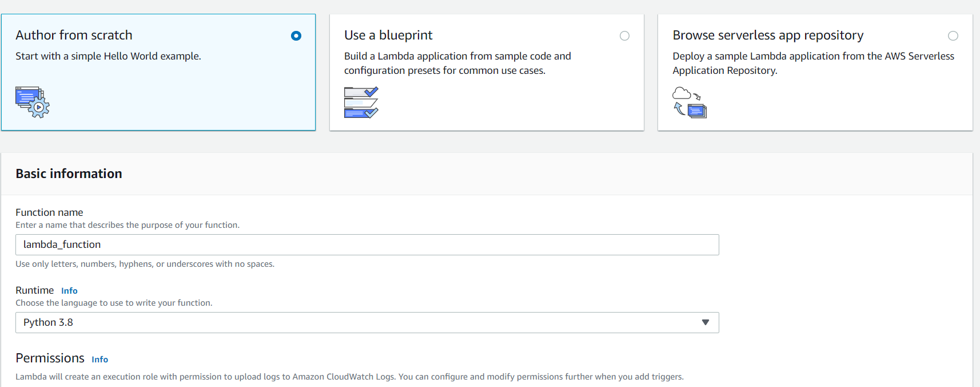Screen dimensions: 980x387
Task: Click the serverless repository cloud icon
Action: pos(689,102)
